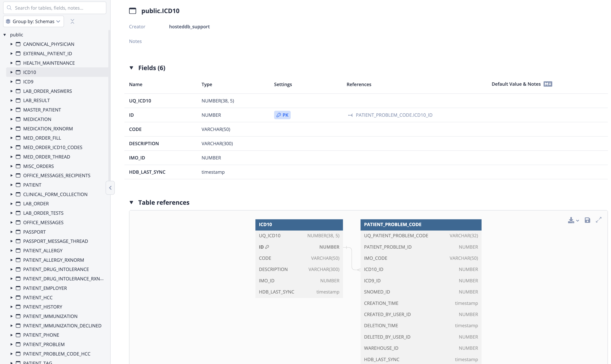611x364 pixels.
Task: Select the ICD9 table in sidebar
Action: (29, 82)
